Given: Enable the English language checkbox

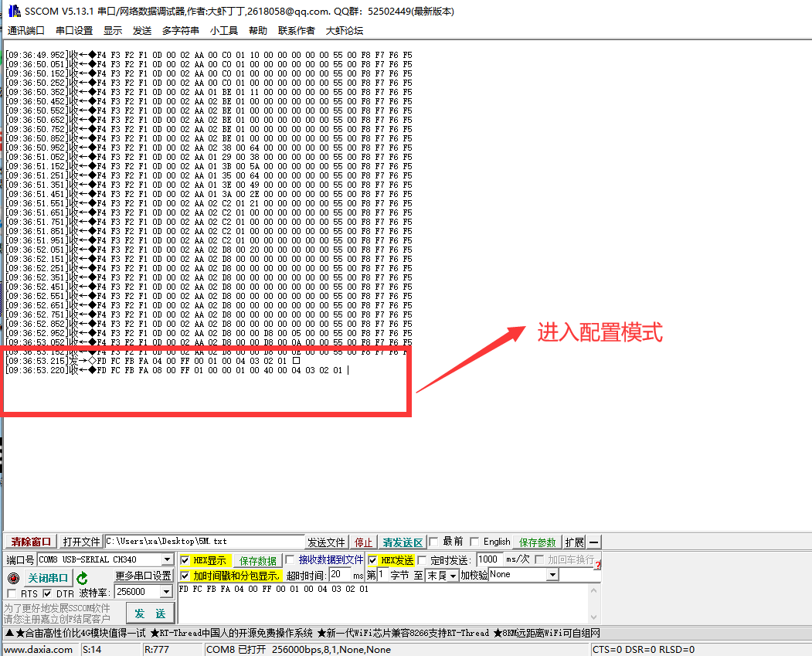Looking at the screenshot, I should (x=474, y=542).
